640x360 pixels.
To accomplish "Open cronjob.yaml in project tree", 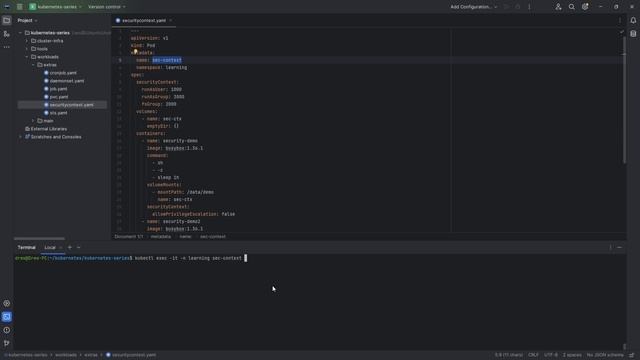I will tap(63, 73).
